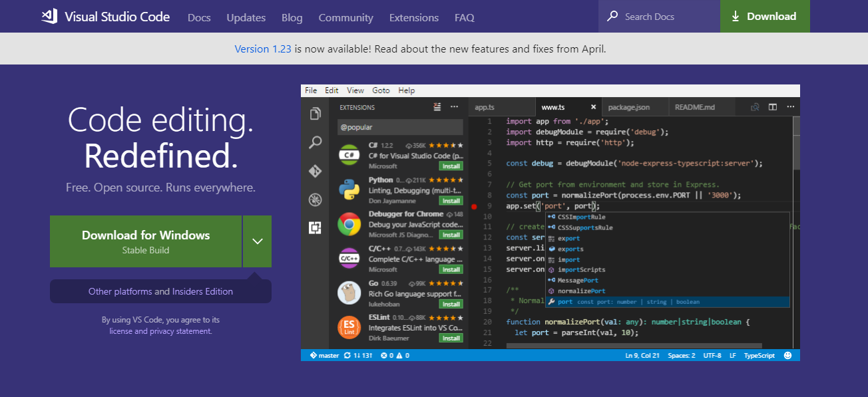868x397 pixels.
Task: Expand the download options dropdown arrow
Action: tap(258, 241)
